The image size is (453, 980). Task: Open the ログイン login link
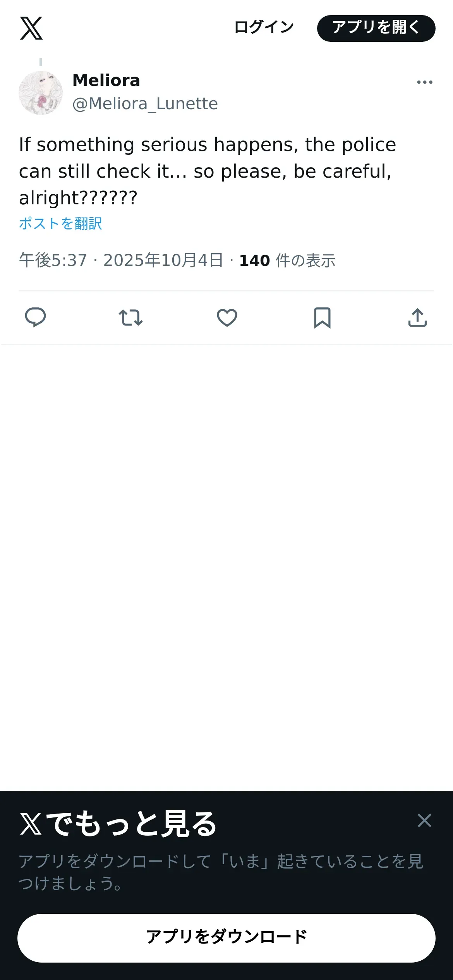click(x=264, y=27)
